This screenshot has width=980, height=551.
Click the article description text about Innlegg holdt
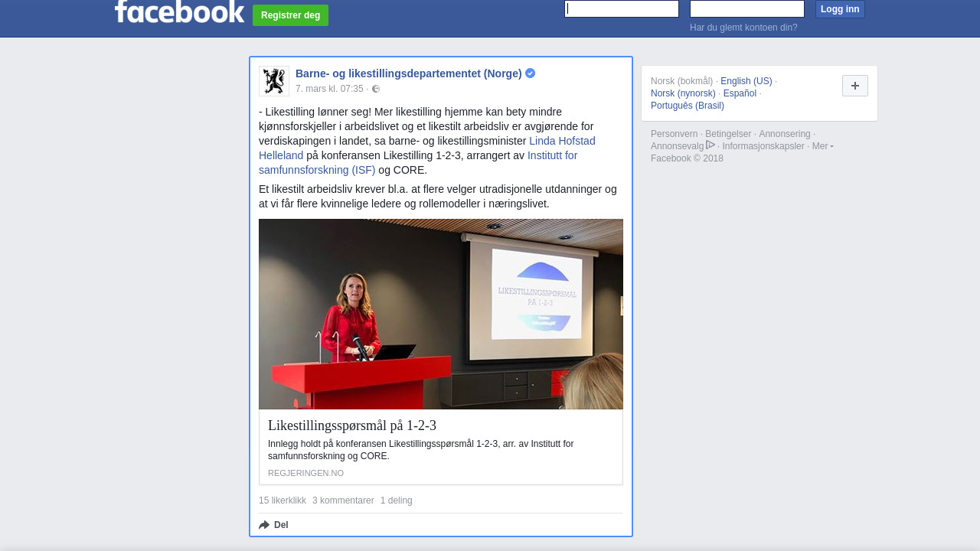point(421,450)
